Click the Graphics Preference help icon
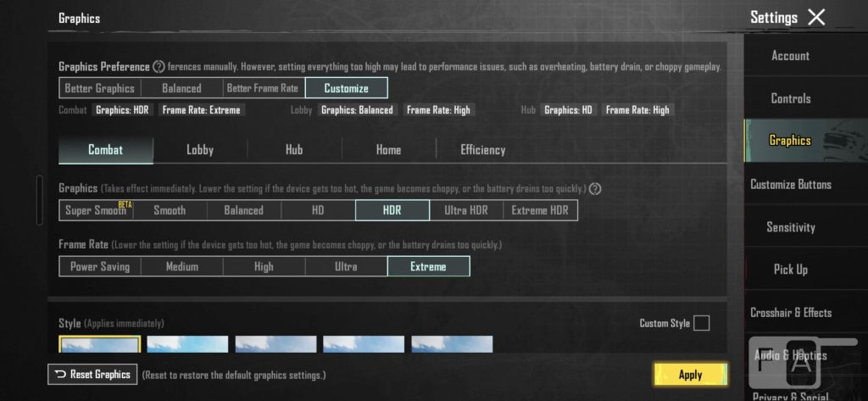 (159, 66)
